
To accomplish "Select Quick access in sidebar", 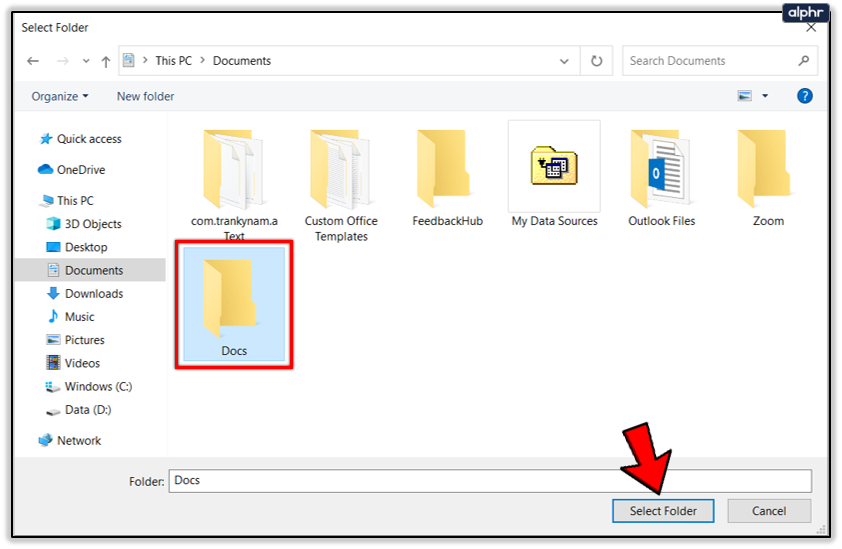I will tap(81, 139).
